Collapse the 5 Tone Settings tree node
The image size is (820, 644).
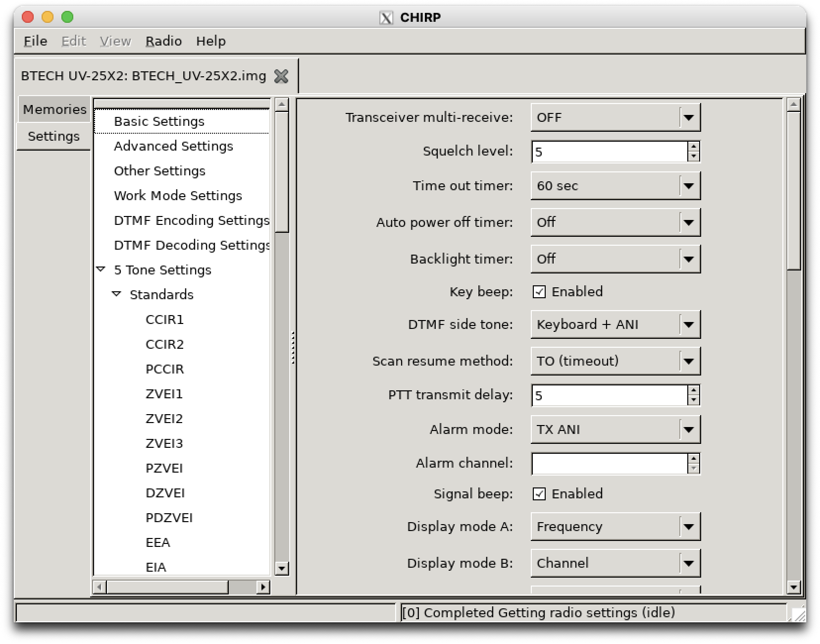(x=101, y=269)
